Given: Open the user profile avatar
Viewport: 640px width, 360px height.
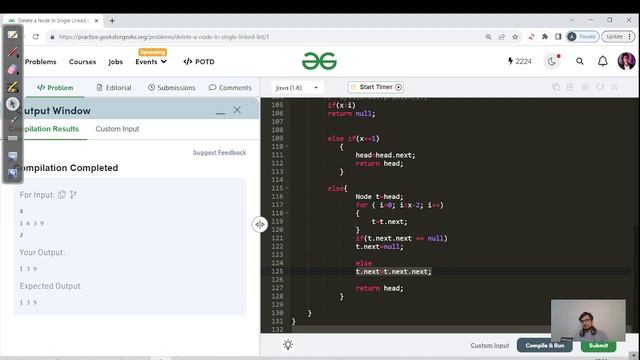Looking at the screenshot, I should click(x=626, y=61).
